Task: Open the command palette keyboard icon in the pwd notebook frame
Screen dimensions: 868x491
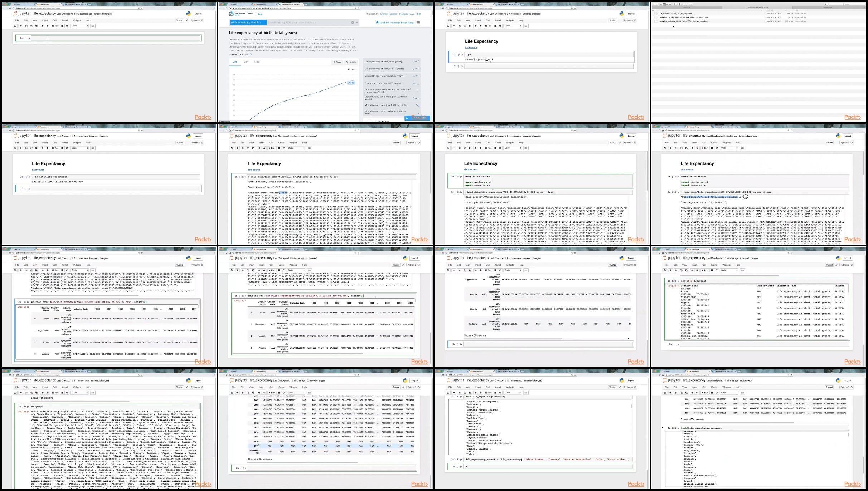Action: (526, 26)
